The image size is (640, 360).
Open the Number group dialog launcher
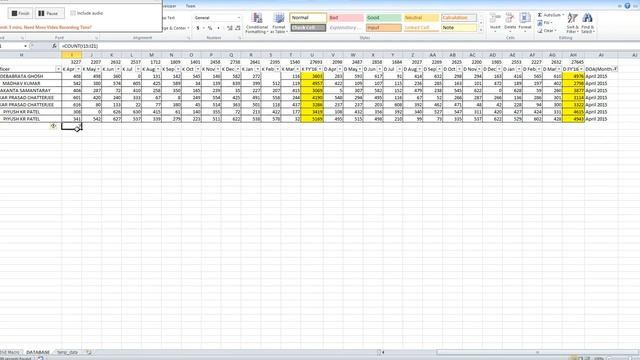pyautogui.click(x=239, y=38)
